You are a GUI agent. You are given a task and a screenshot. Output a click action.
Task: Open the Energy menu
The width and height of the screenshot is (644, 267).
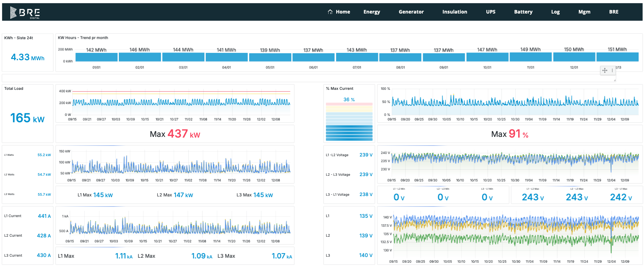[372, 12]
